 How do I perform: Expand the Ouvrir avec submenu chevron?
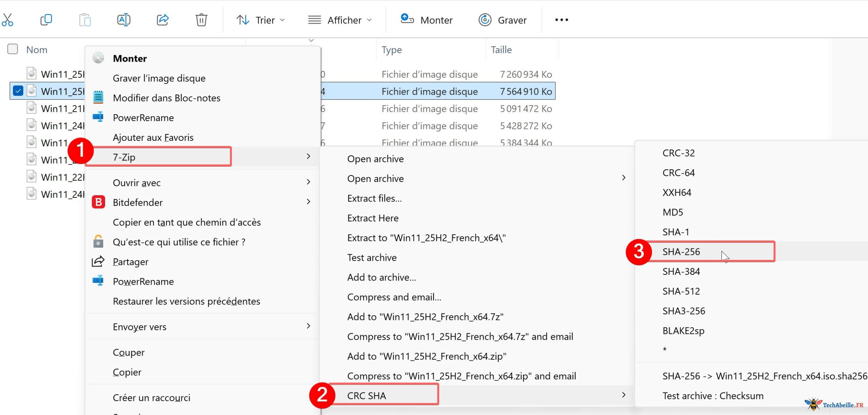click(x=308, y=182)
